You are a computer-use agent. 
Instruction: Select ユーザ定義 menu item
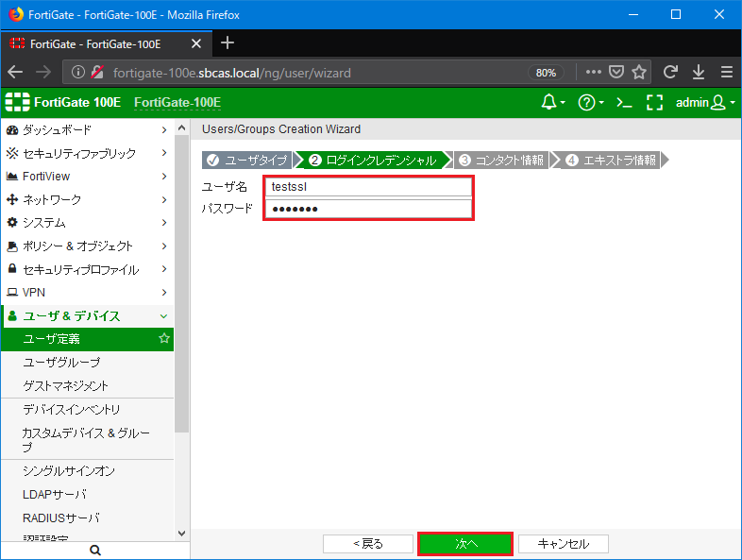pyautogui.click(x=87, y=339)
